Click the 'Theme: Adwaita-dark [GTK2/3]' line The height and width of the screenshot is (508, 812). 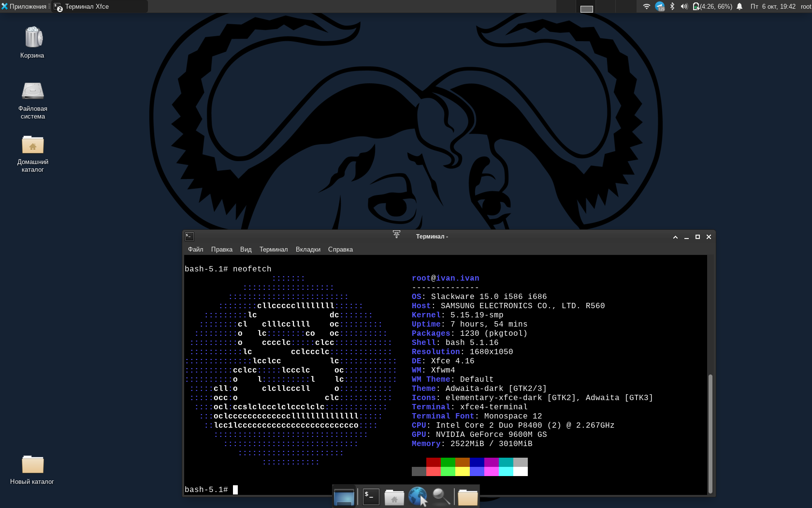click(479, 388)
